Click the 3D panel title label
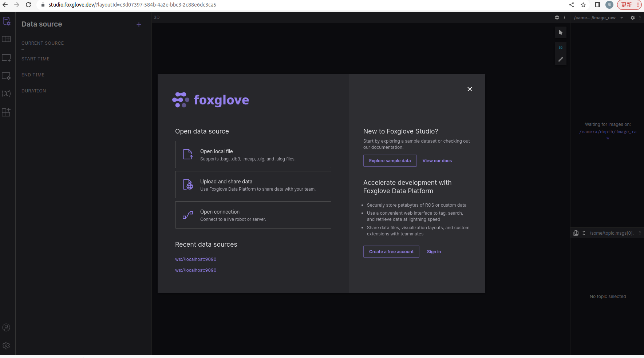Image resolution: width=644 pixels, height=358 pixels. tap(157, 17)
